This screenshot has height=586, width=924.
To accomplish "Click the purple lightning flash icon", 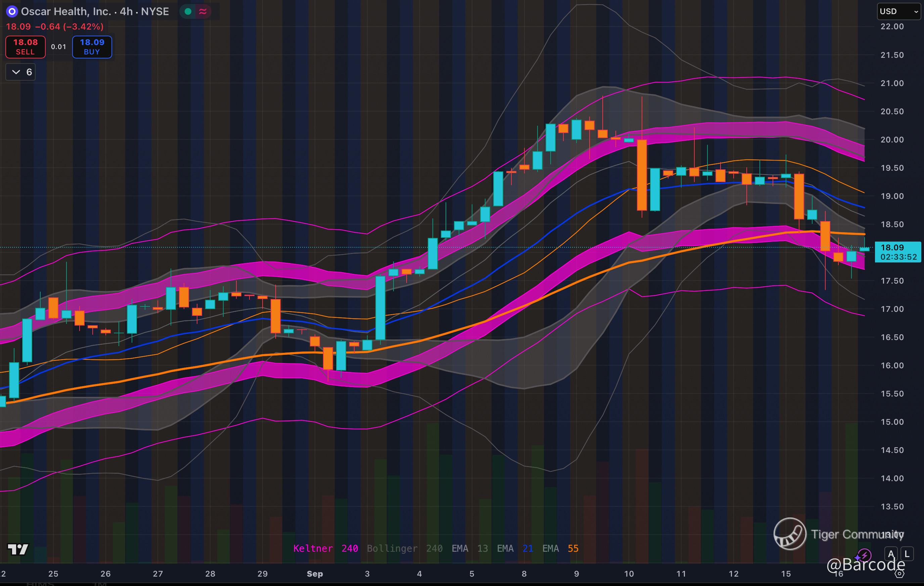I will click(864, 554).
